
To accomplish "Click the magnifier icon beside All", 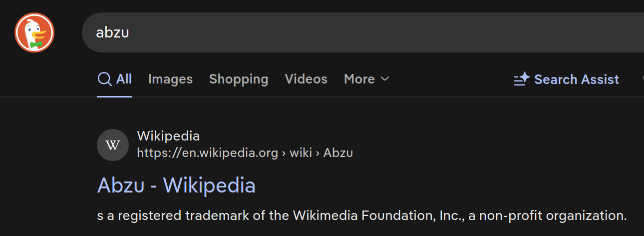I will (104, 79).
